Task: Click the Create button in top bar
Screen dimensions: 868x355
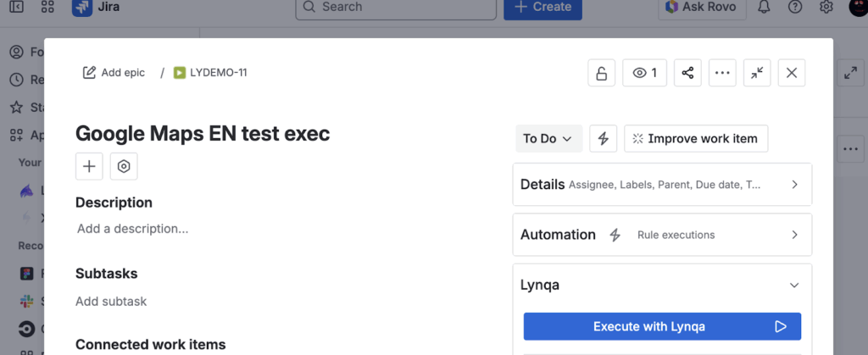Action: 542,7
